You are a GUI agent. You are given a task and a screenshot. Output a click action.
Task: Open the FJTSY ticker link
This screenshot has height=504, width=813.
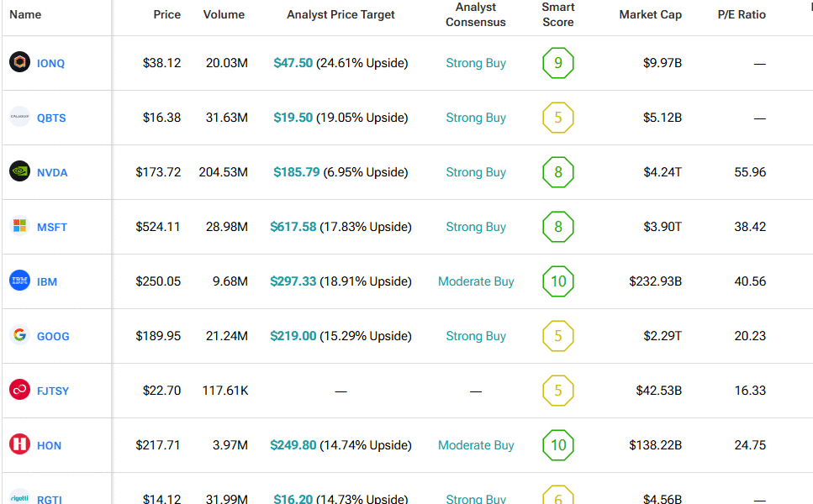[53, 391]
